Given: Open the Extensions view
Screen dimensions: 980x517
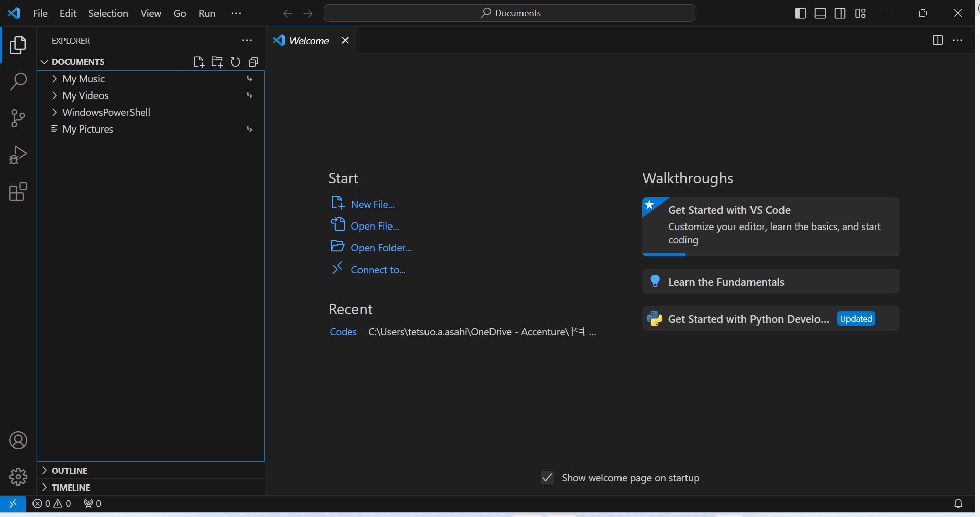Looking at the screenshot, I should [x=18, y=192].
